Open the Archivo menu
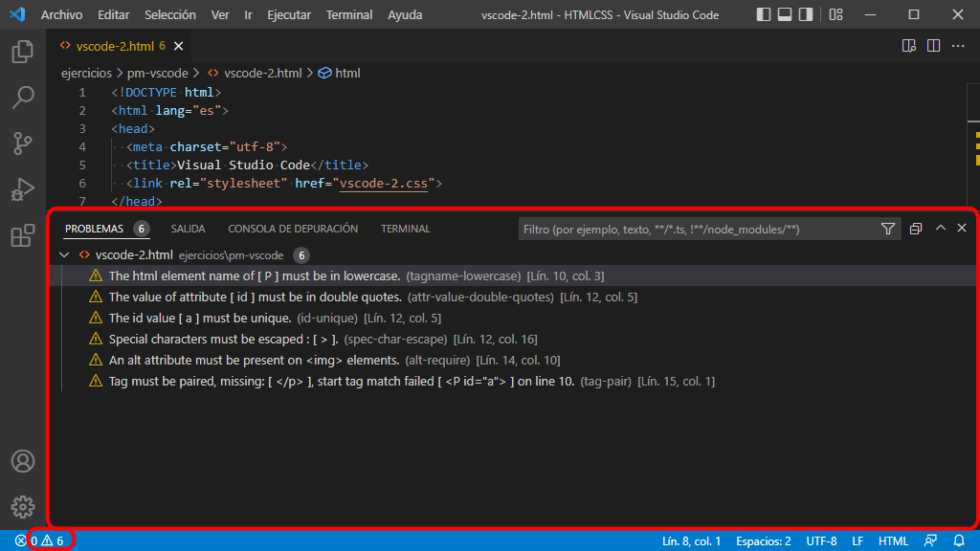 (61, 14)
